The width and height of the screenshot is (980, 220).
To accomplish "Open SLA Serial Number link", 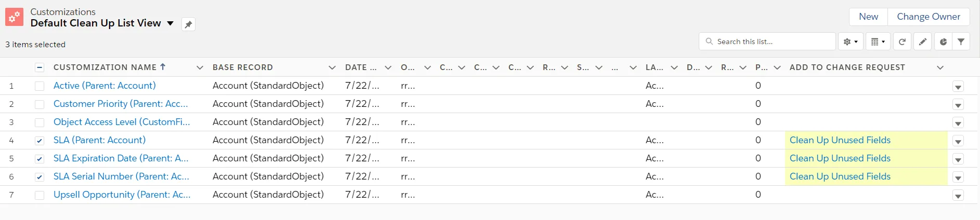I will (121, 176).
